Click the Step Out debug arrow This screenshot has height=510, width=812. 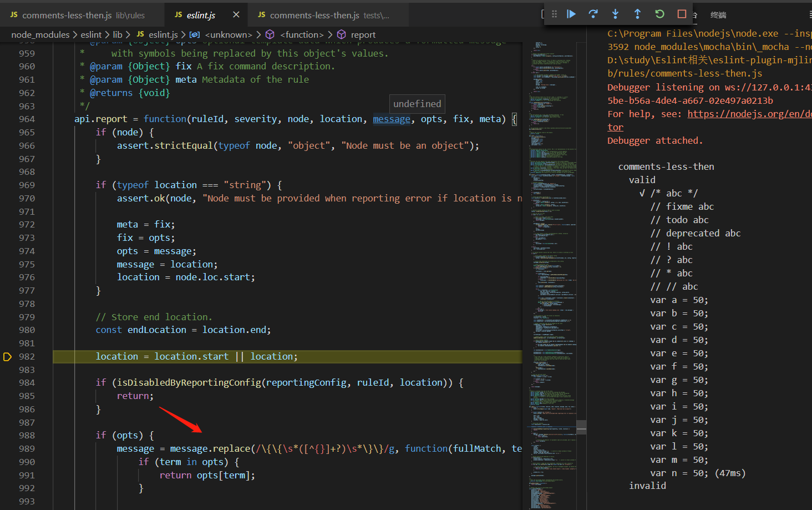pyautogui.click(x=637, y=14)
